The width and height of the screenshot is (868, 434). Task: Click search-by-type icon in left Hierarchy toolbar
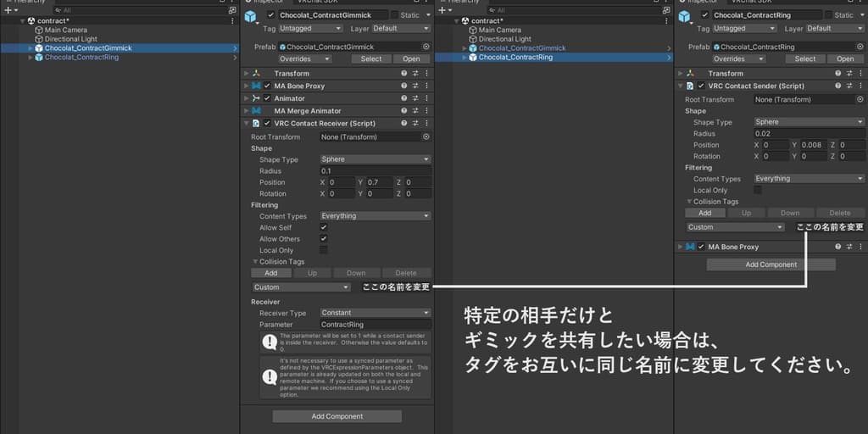(x=232, y=10)
